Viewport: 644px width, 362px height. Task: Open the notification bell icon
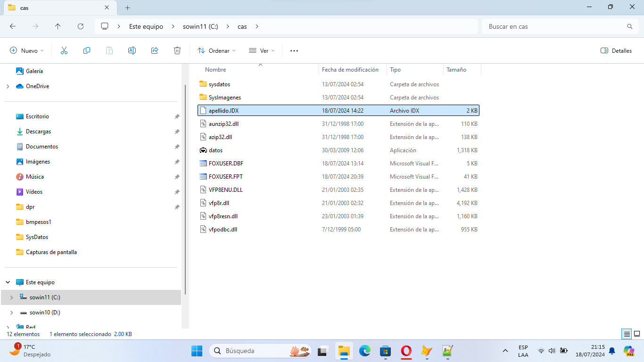click(612, 351)
